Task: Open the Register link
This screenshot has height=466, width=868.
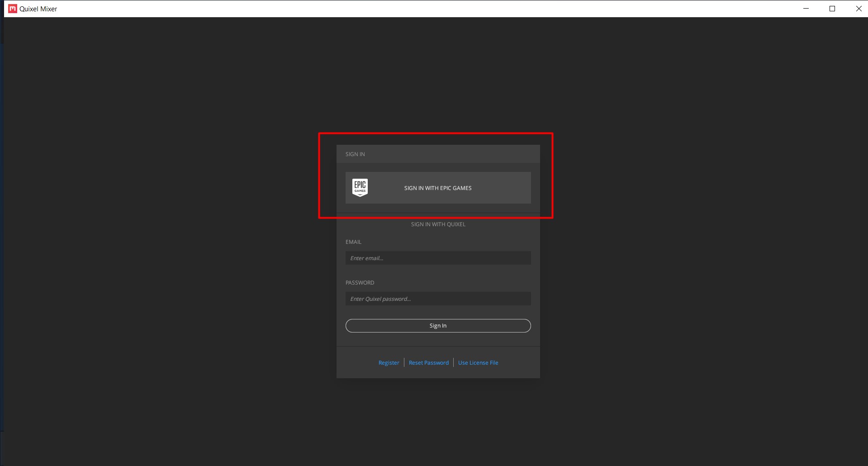Action: coord(389,363)
